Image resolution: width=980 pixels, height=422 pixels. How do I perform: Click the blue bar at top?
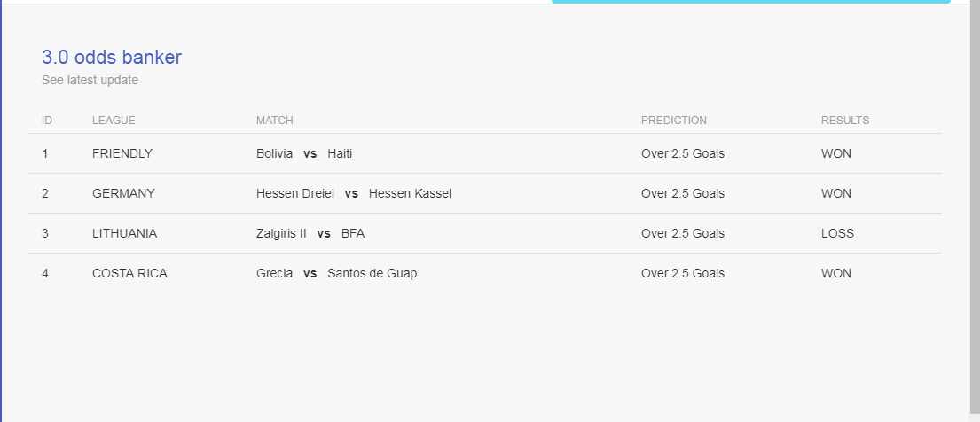coord(750,2)
